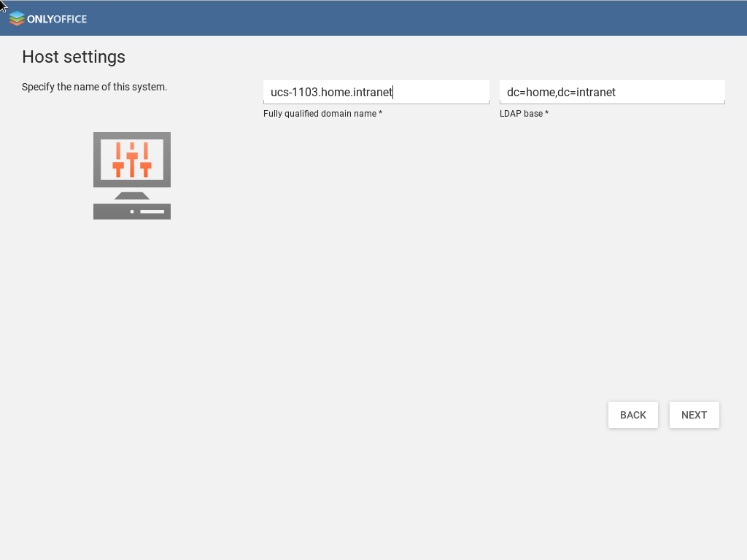Viewport: 747px width, 560px height.
Task: Click the gray monitor stand in the illustration
Action: 132,195
